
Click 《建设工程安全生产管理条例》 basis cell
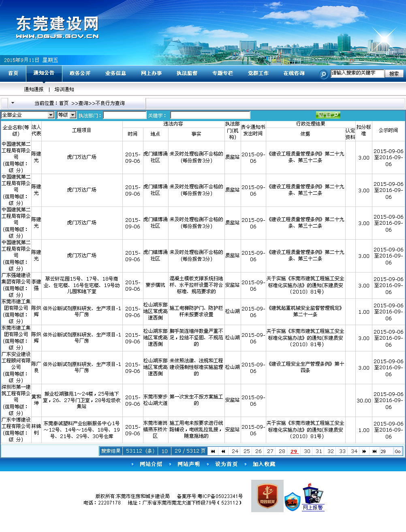(305, 367)
